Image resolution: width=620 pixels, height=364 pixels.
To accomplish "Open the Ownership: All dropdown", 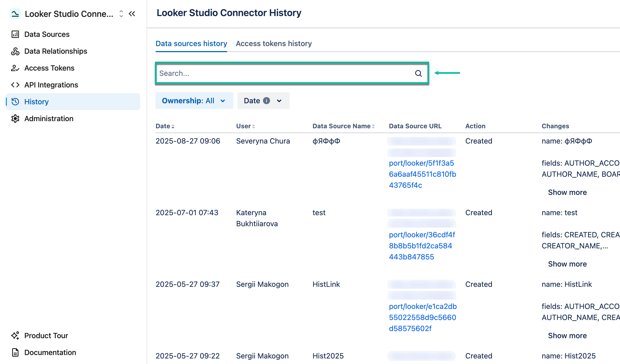I will (x=194, y=101).
